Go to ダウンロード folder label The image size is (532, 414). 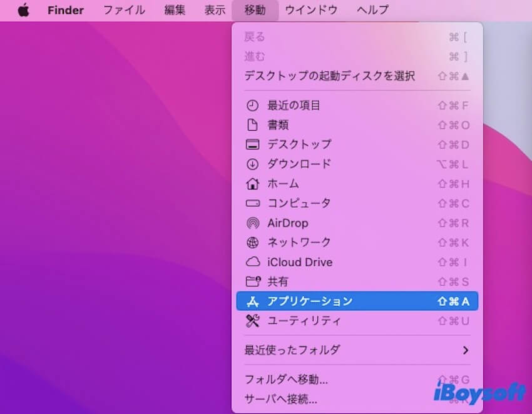(x=299, y=164)
